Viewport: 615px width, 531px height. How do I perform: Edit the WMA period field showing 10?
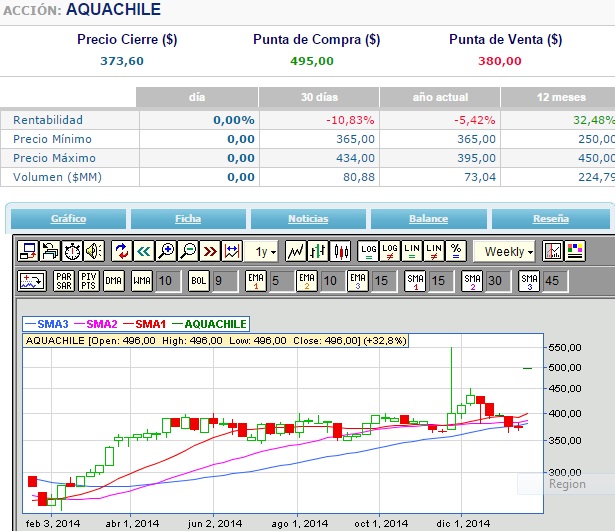(168, 281)
